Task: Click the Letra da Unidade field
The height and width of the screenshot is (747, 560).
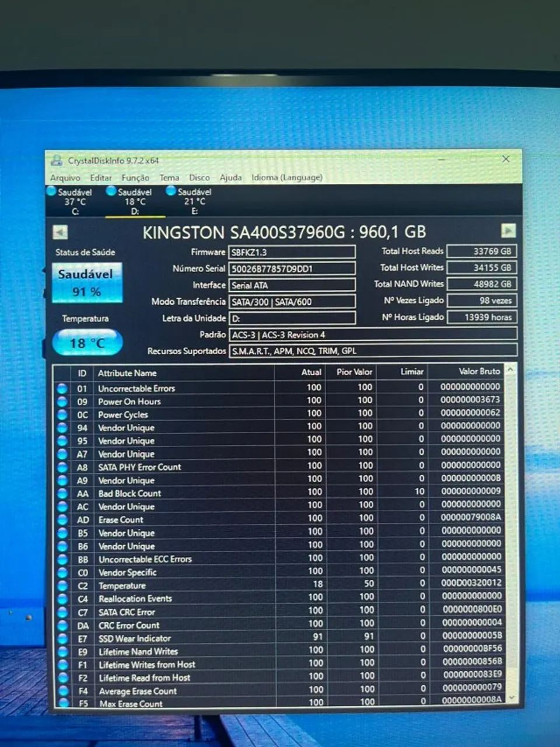Action: pyautogui.click(x=292, y=318)
